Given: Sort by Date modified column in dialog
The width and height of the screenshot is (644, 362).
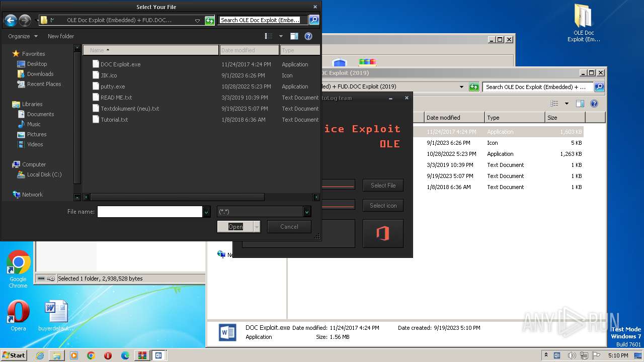Looking at the screenshot, I should coord(250,50).
